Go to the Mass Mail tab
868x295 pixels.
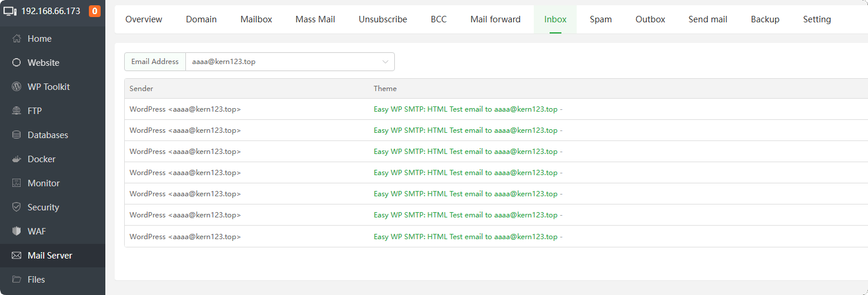[x=315, y=19]
